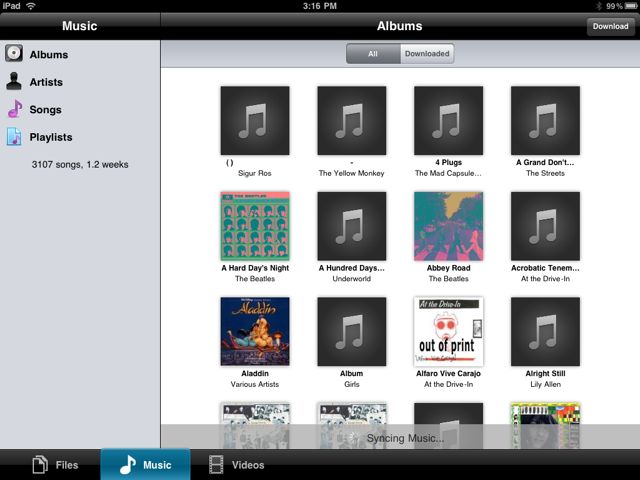Click the Songs music note icon

(15, 109)
